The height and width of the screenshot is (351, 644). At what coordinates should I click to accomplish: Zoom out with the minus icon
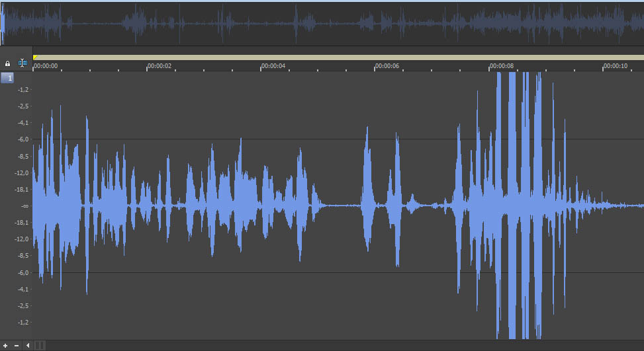pyautogui.click(x=17, y=346)
